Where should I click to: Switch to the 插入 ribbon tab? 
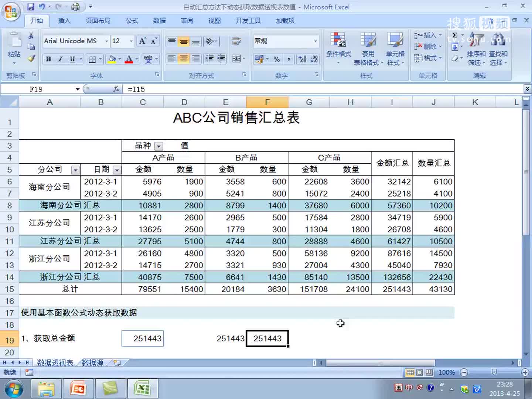coord(64,21)
